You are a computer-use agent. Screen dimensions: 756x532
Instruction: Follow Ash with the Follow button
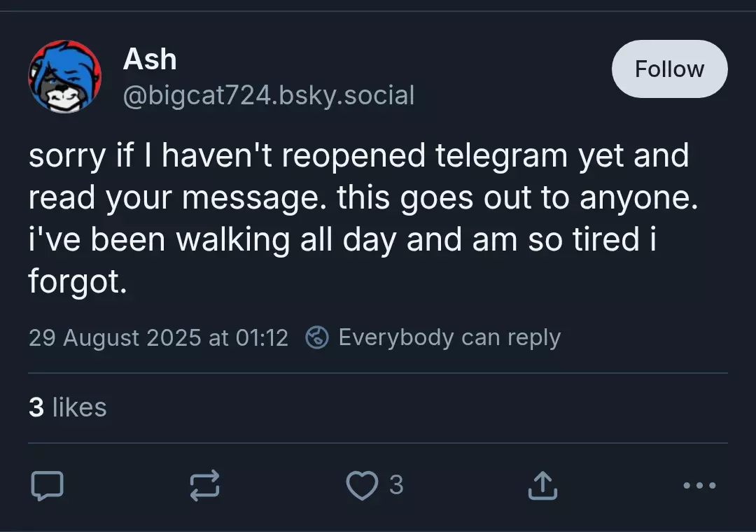[669, 69]
